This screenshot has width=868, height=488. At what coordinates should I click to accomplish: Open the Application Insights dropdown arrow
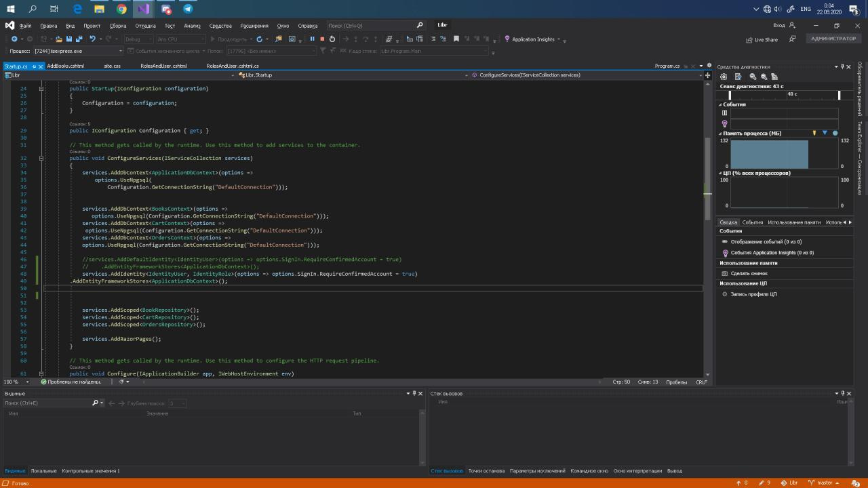coord(559,39)
